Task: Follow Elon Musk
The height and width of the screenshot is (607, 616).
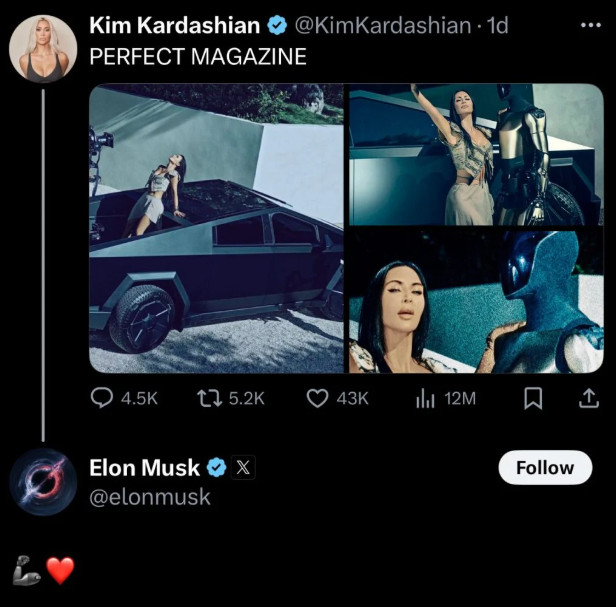Action: tap(544, 467)
